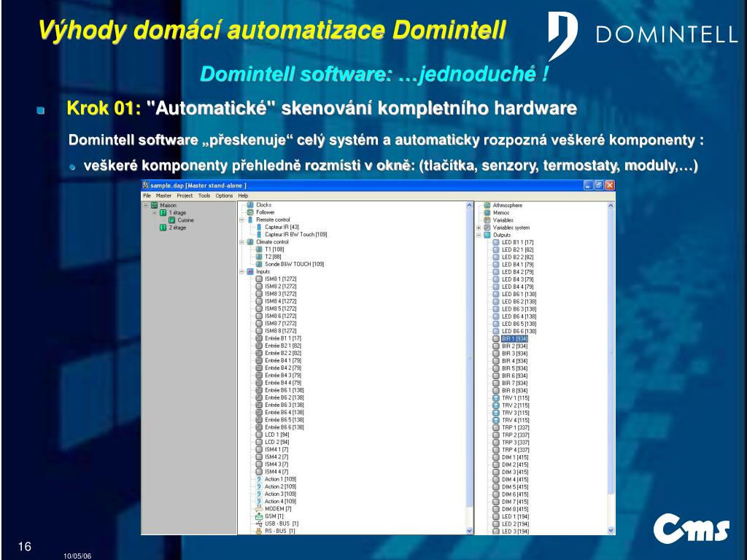
Task: Click outputs pane scrollbar up arrow
Action: pos(611,206)
